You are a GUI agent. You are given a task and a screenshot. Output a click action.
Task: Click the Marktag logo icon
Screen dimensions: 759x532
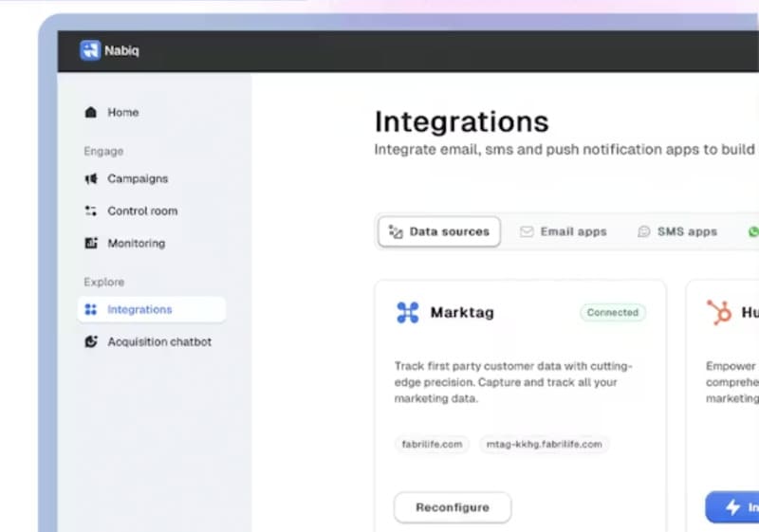(x=407, y=312)
